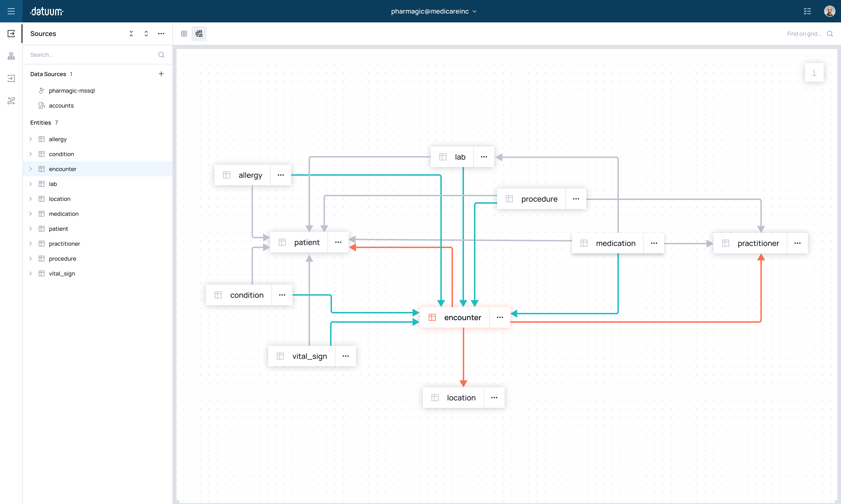This screenshot has height=504, width=841.
Task: Open the task checklist in the top bar
Action: click(807, 11)
